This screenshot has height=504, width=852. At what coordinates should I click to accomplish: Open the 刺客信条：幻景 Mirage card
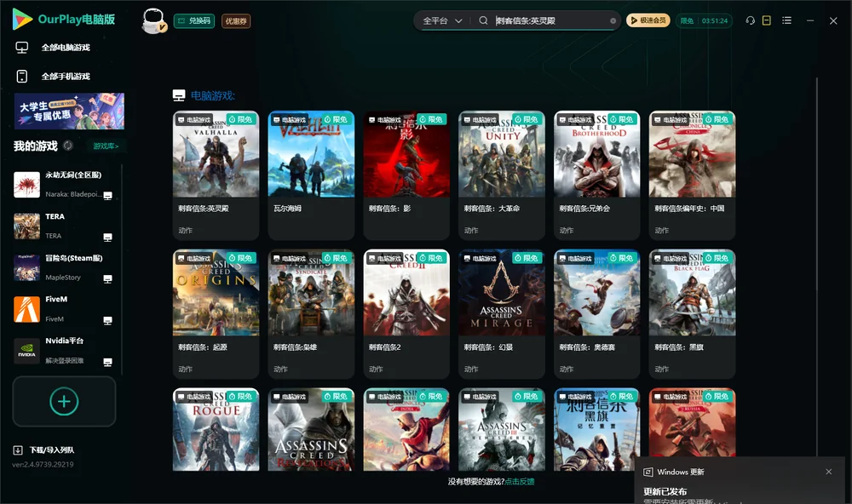point(502,314)
